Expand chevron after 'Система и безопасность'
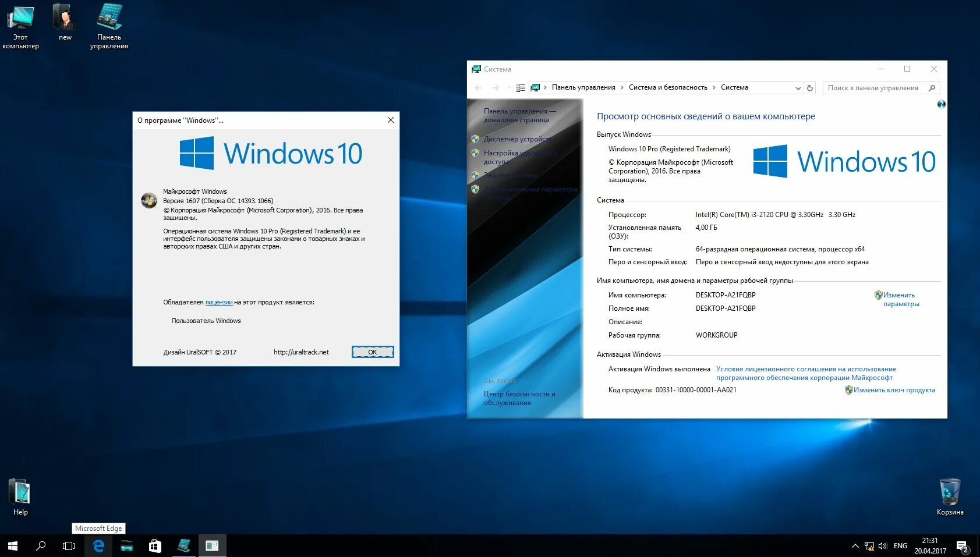This screenshot has height=557, width=980. 714,87
